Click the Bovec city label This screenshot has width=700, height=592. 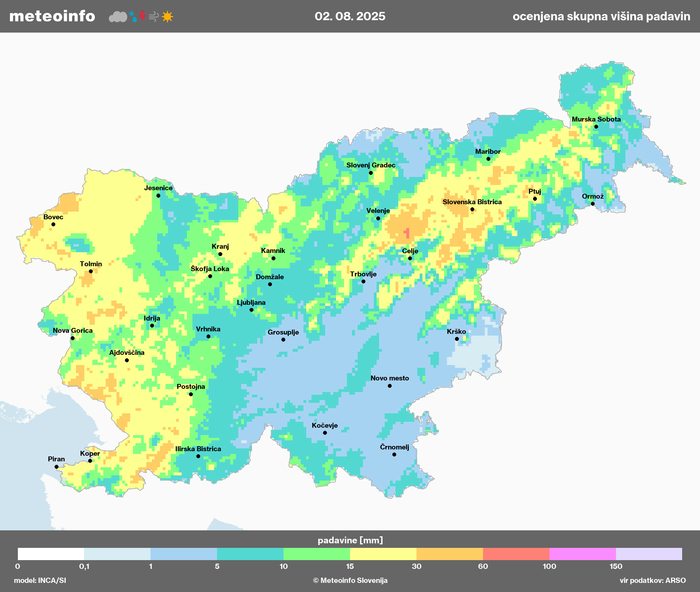[x=53, y=217]
